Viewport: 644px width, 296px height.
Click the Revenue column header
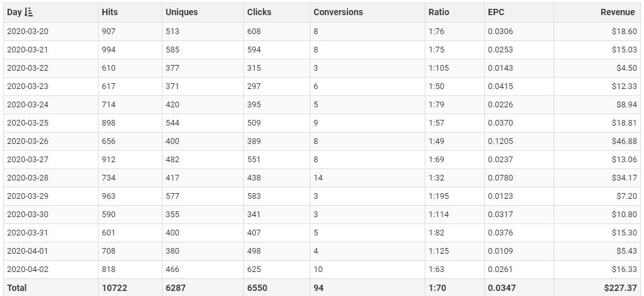click(618, 12)
